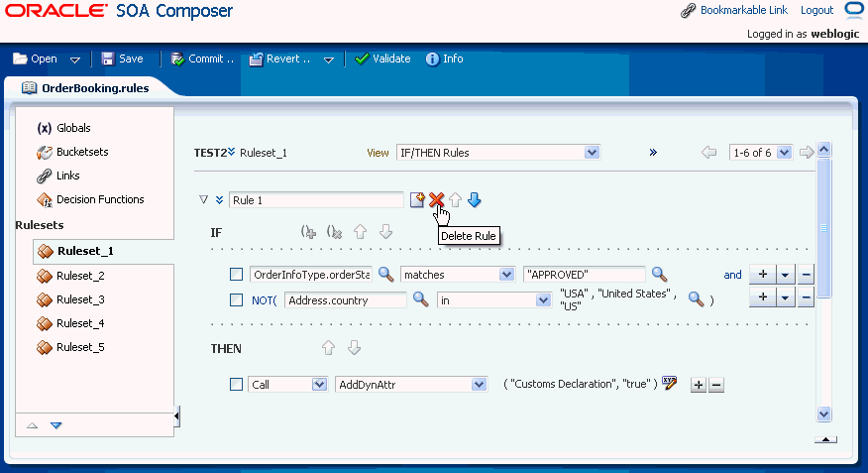Toggle advanced settings chevron for Rule 1

pos(220,200)
